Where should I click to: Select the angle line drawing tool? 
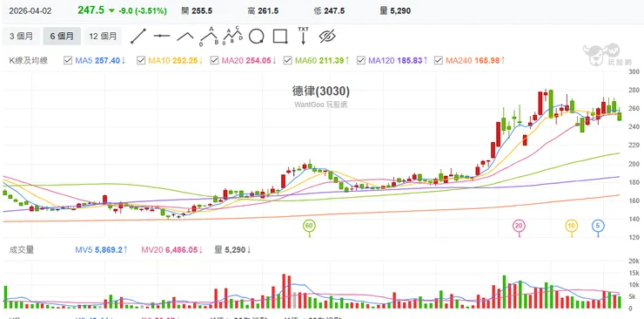pos(185,37)
